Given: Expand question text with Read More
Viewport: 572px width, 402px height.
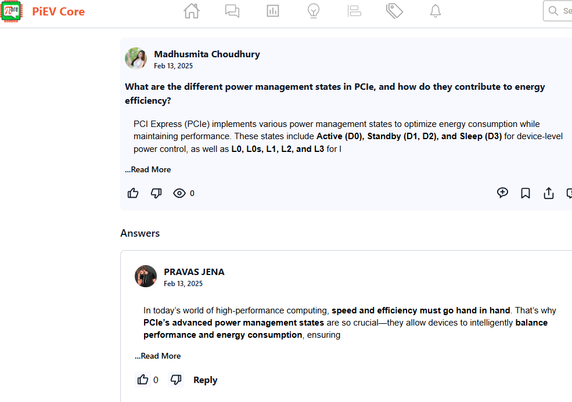Looking at the screenshot, I should tap(148, 170).
